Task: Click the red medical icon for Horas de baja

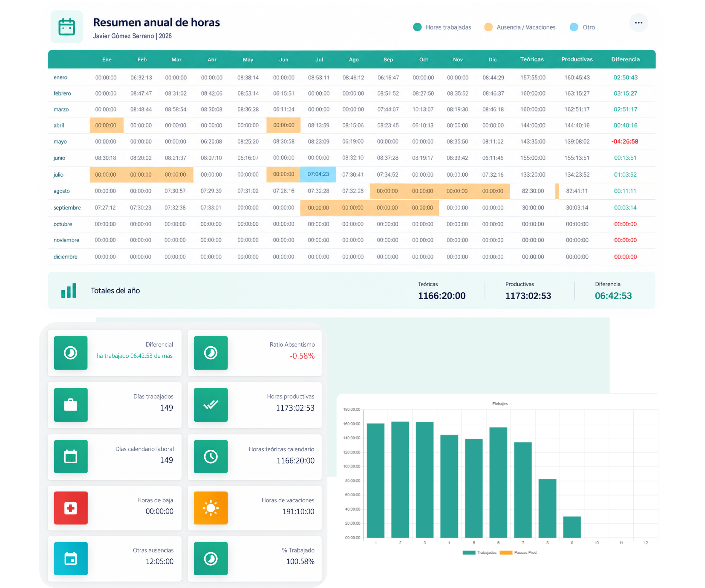Action: [71, 508]
